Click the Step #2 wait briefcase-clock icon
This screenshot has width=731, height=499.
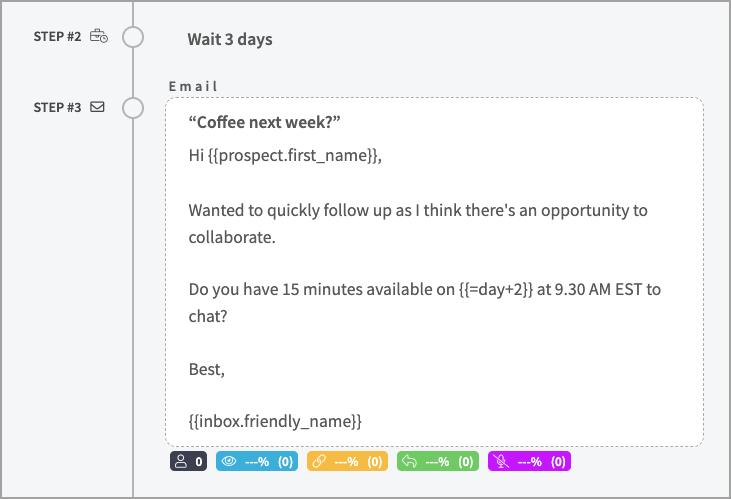[98, 37]
